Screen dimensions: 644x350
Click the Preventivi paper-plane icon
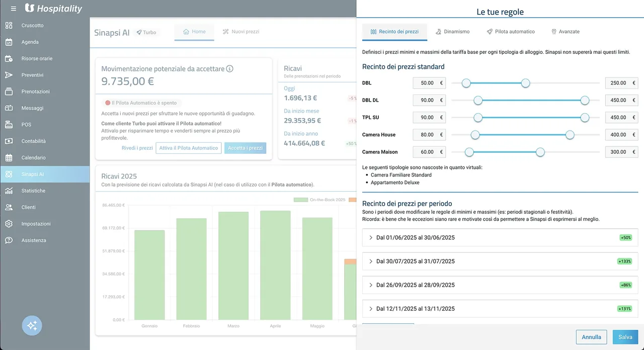[9, 75]
